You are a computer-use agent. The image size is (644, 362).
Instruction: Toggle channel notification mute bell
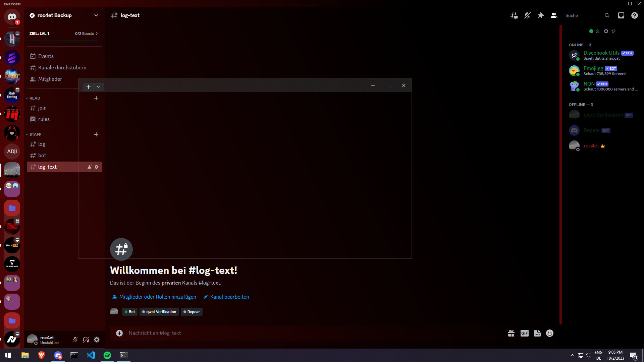[527, 15]
